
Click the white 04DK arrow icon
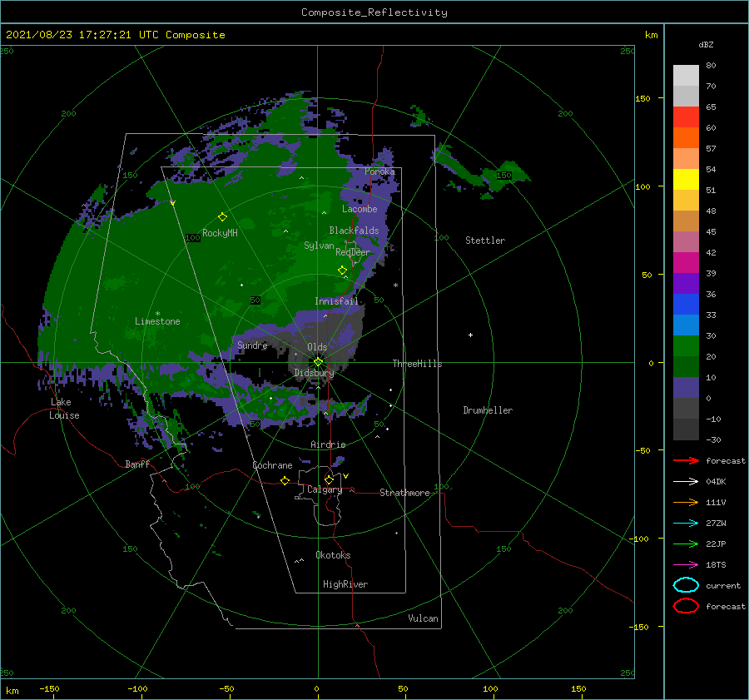686,481
